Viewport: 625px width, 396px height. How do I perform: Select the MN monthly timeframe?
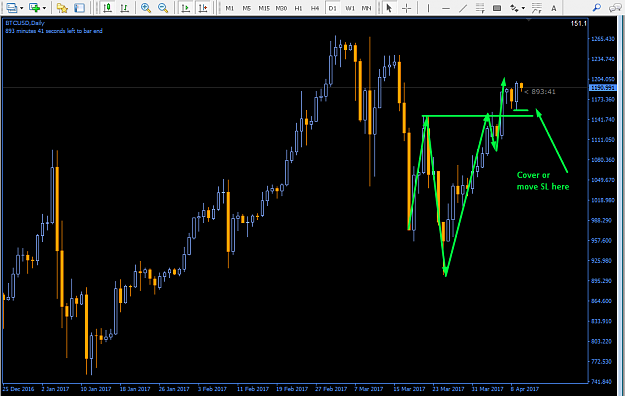(366, 8)
